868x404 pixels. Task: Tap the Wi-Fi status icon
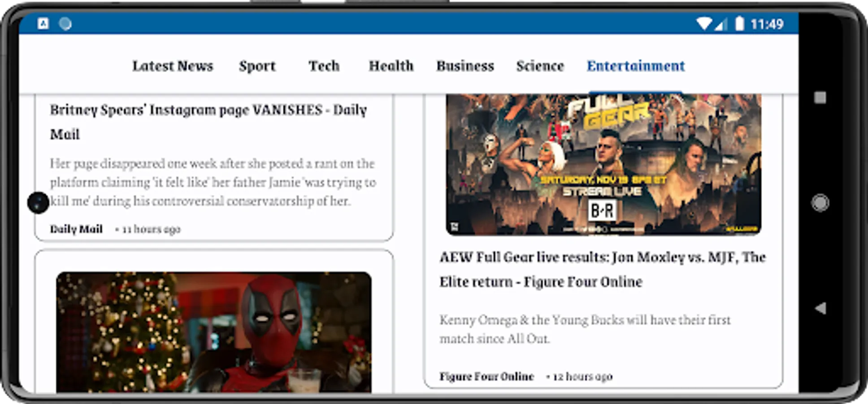click(x=703, y=24)
